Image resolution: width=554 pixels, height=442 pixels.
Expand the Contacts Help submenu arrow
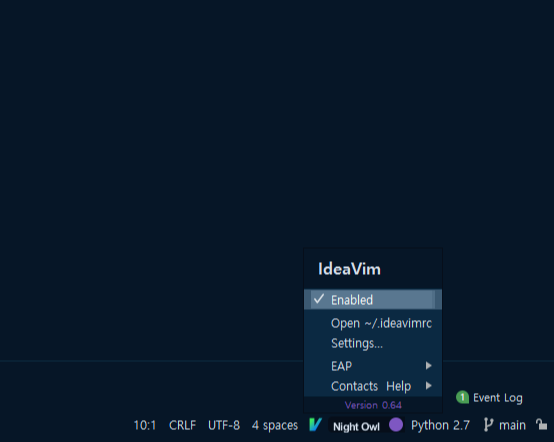coord(429,385)
